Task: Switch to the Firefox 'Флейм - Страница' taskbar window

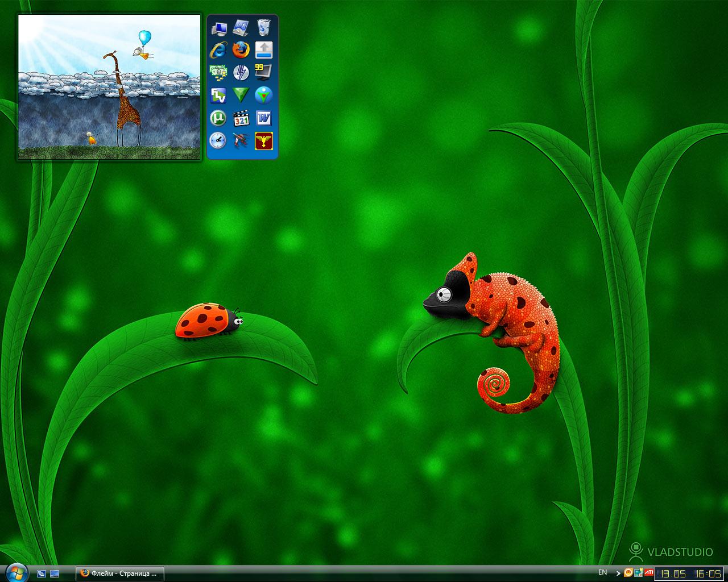Action: coord(120,573)
